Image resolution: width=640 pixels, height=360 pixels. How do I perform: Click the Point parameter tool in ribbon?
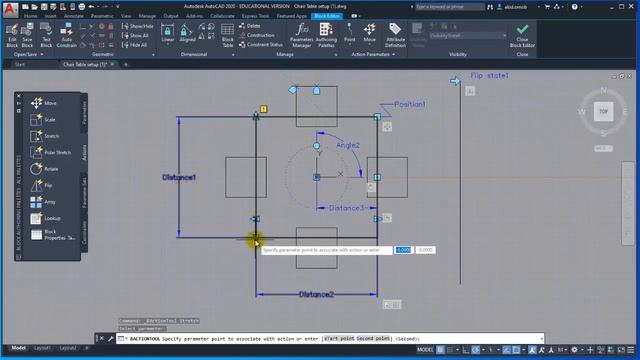pos(349,33)
